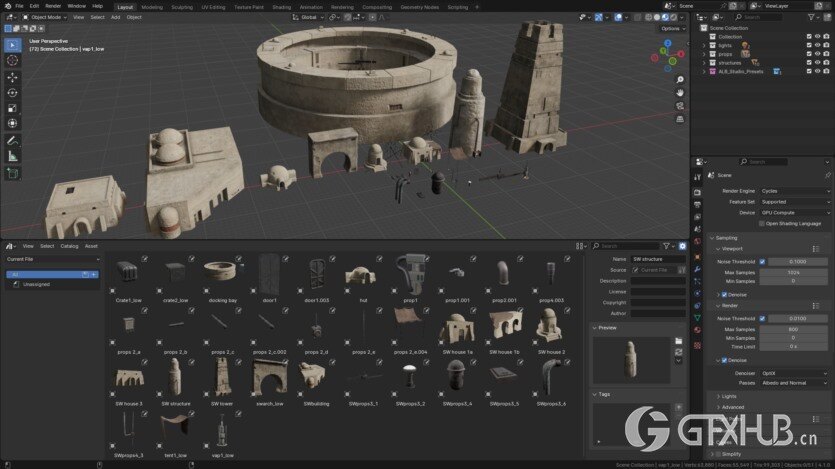
Task: Open the Device GPU Compute dropdown
Action: 795,212
